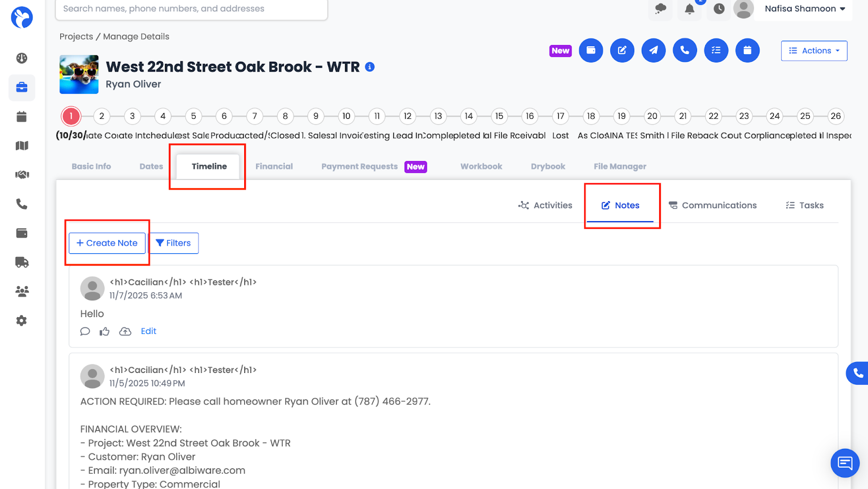Click the blue paper plane send icon
Viewport: 868px width, 489px height.
coord(653,50)
